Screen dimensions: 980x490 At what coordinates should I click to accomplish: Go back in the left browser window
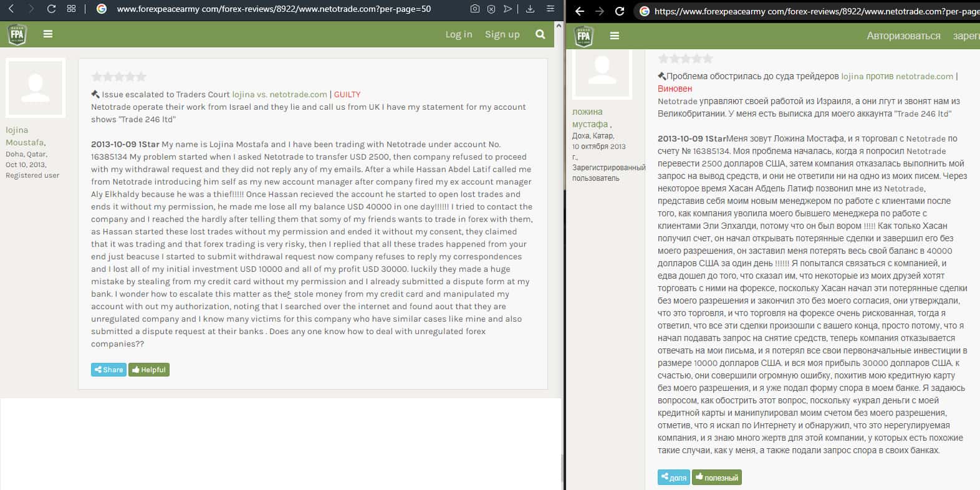(x=11, y=9)
